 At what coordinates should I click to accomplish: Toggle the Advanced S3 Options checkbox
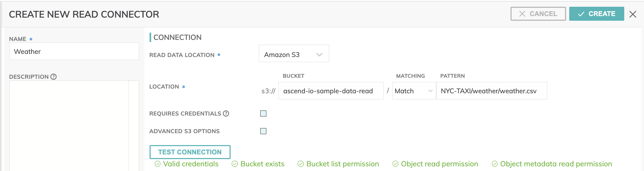coord(263,131)
